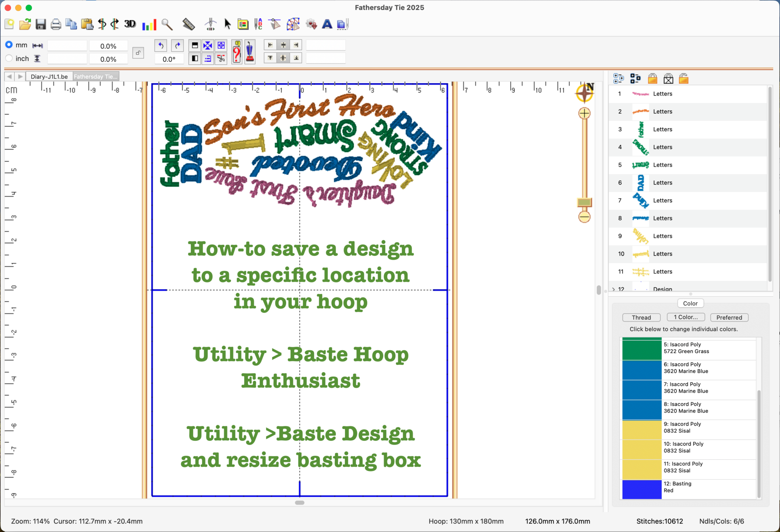
Task: Select the inch radio button
Action: tap(9, 58)
